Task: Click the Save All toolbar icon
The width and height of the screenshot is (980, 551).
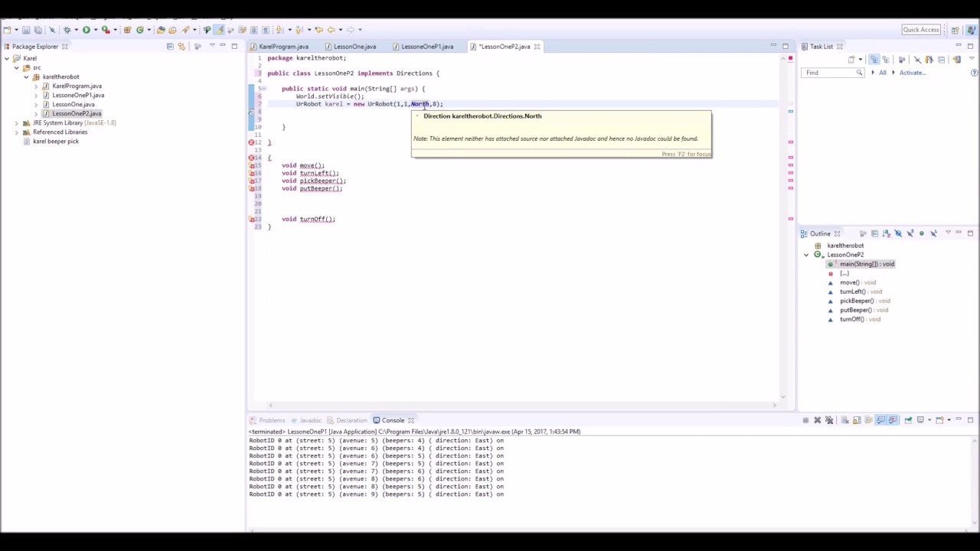Action: coord(38,30)
